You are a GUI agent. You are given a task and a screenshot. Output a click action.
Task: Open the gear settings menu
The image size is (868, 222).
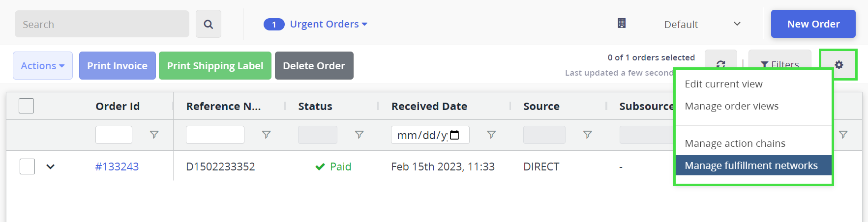pos(838,64)
